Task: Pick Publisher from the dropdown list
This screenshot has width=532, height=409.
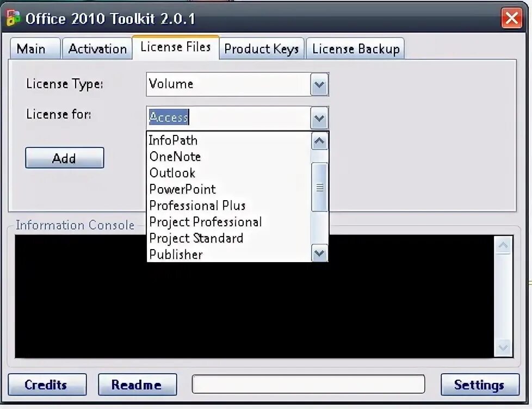Action: click(176, 255)
